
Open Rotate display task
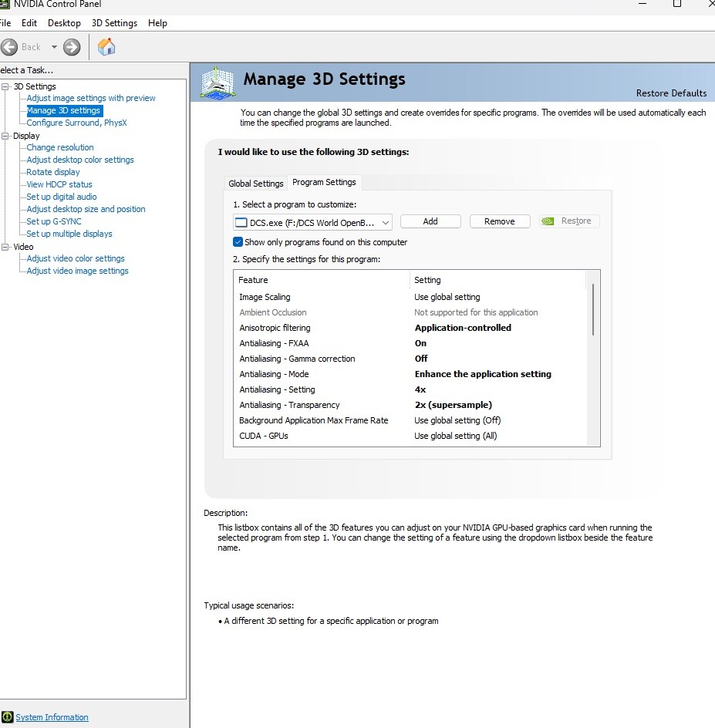(53, 172)
